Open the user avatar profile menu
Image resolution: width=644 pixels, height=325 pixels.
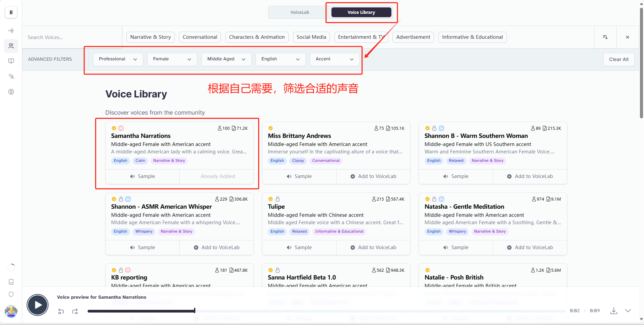click(11, 311)
